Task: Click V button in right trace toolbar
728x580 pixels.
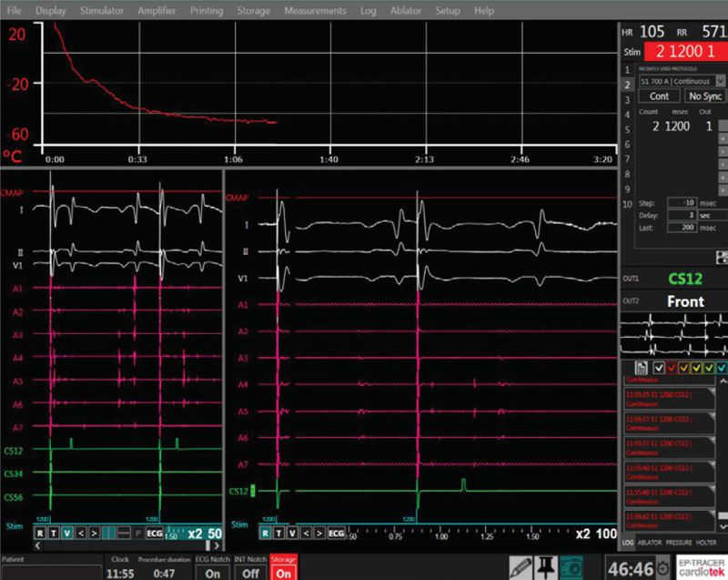Action: [x=292, y=533]
